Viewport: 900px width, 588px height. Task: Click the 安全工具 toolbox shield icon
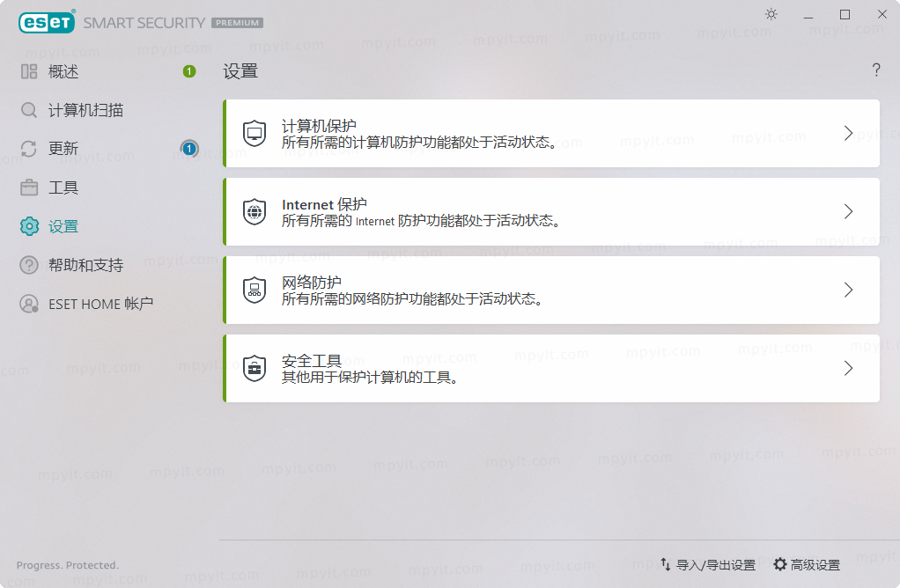(x=255, y=369)
